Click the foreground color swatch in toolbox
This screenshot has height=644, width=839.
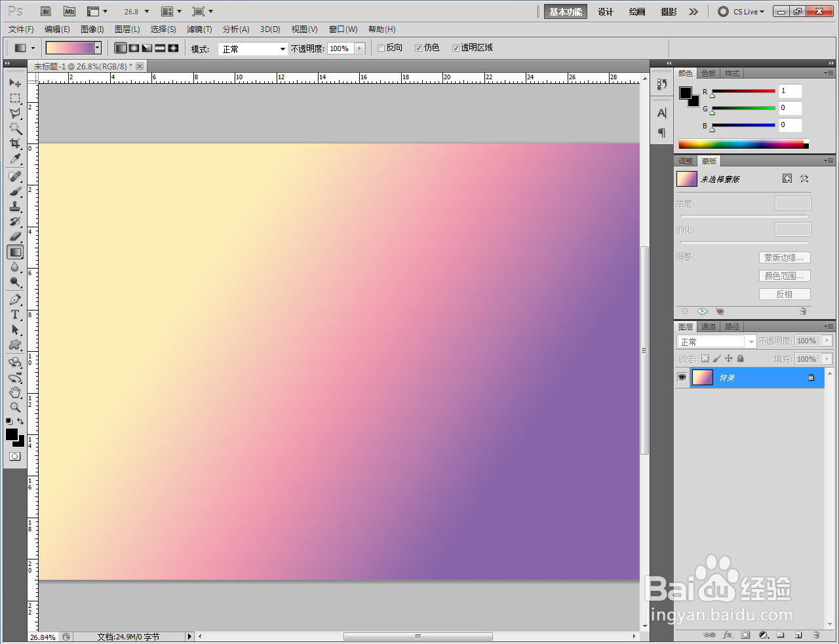[12, 434]
